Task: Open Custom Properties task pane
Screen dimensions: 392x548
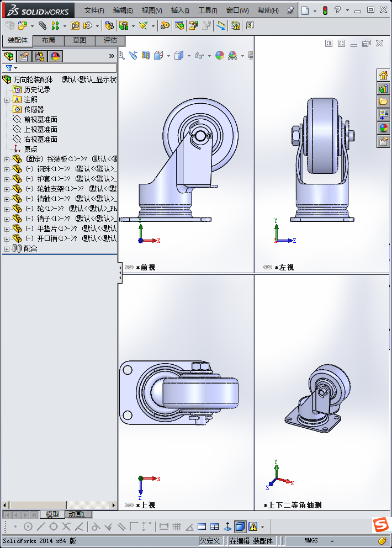Action: (383, 141)
